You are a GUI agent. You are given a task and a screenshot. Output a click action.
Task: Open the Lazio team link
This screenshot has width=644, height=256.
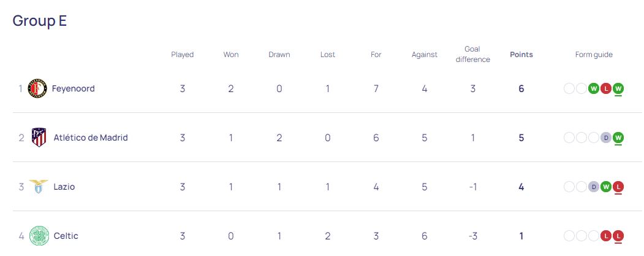click(x=64, y=187)
